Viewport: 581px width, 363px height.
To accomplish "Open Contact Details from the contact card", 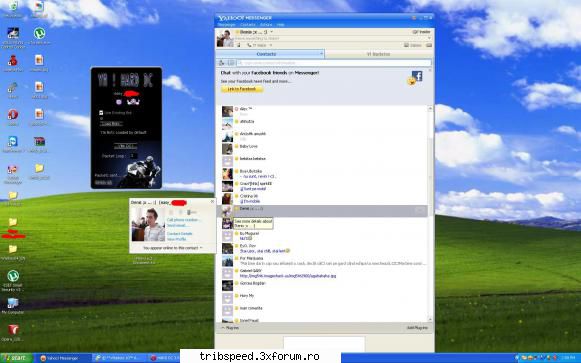I will (x=180, y=234).
